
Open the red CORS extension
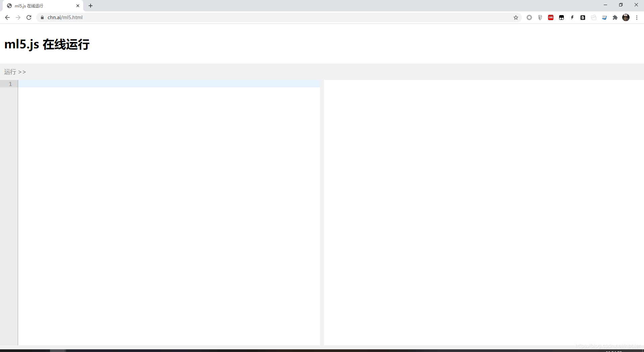[x=551, y=17]
